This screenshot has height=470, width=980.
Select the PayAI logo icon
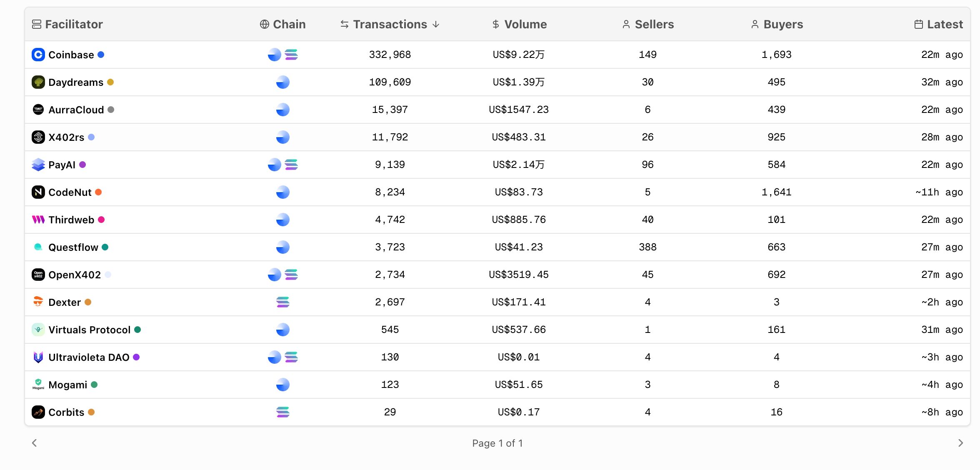click(38, 165)
